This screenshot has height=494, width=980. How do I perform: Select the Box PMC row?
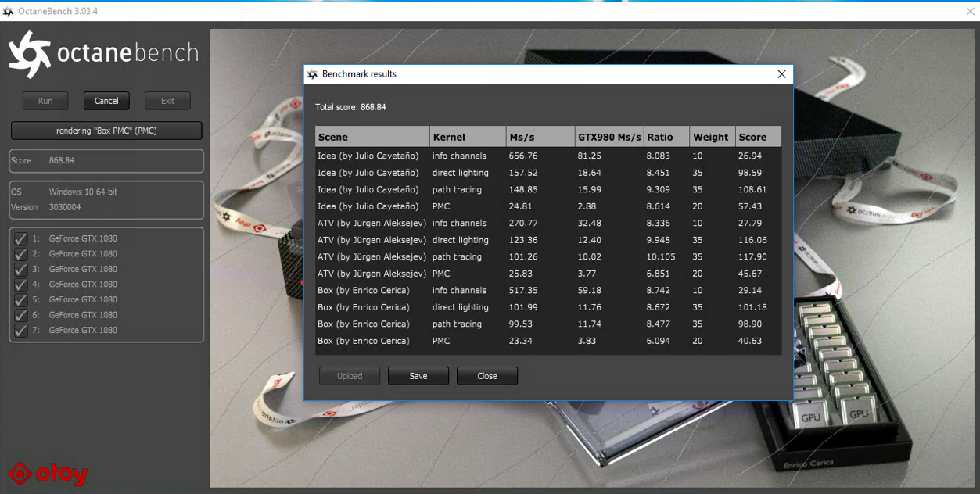point(547,341)
